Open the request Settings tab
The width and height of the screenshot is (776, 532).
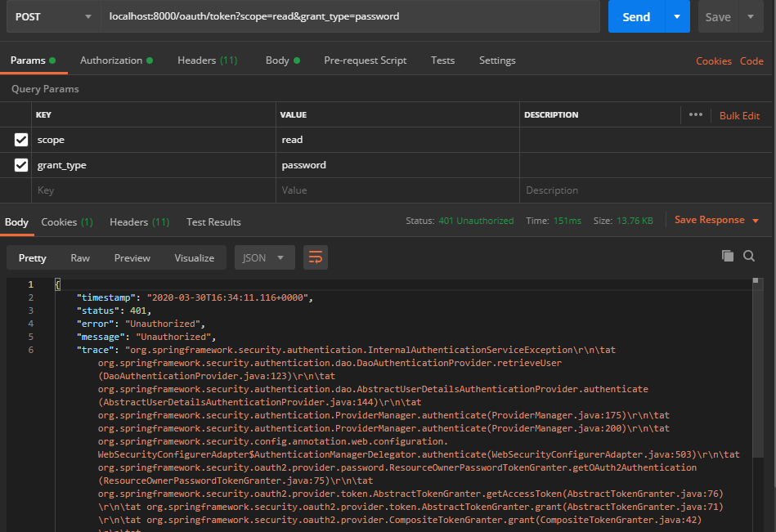click(497, 60)
